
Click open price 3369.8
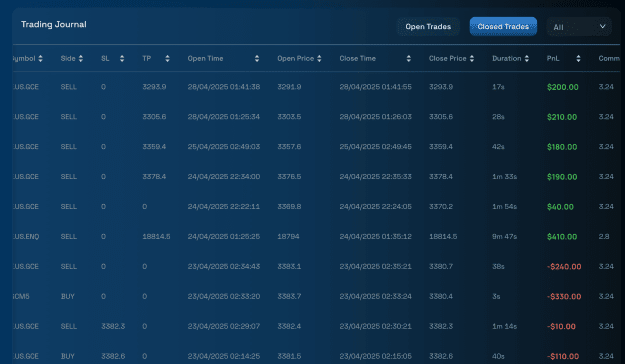[x=289, y=207]
